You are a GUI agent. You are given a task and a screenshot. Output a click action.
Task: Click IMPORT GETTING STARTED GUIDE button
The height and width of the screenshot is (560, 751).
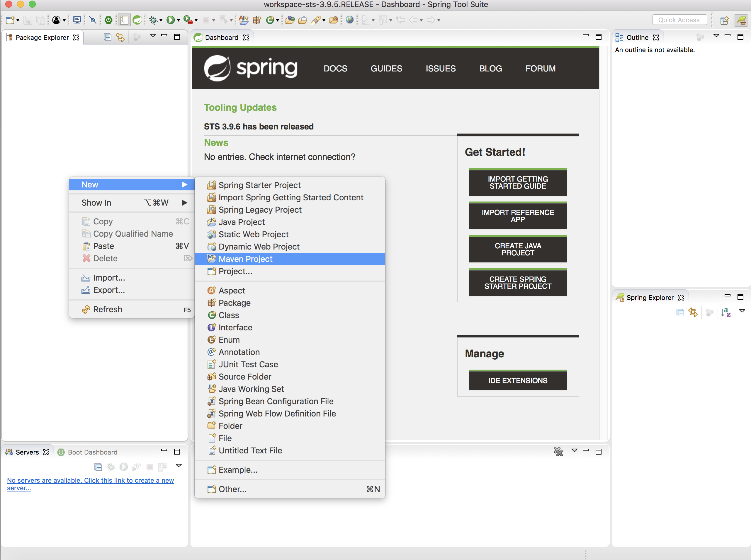pos(518,182)
